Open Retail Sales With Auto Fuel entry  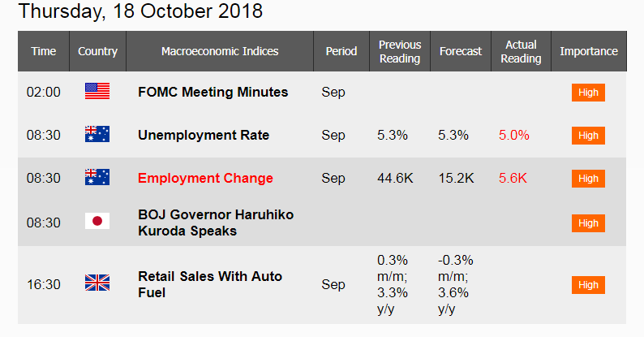coord(210,284)
